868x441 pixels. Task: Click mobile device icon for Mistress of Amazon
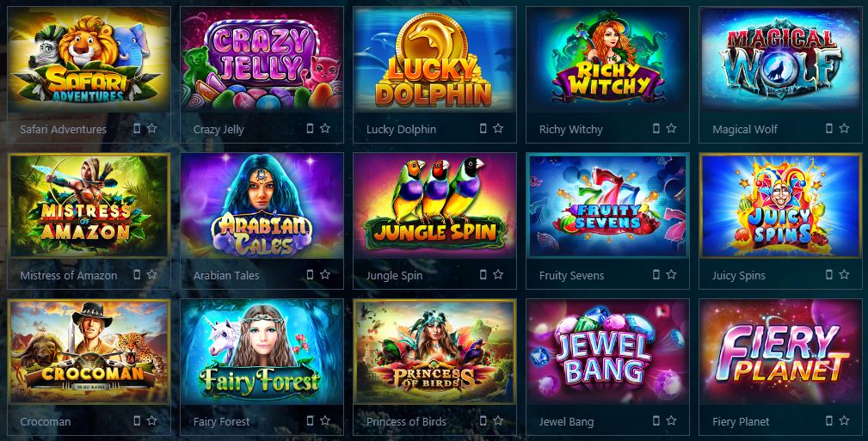(137, 274)
